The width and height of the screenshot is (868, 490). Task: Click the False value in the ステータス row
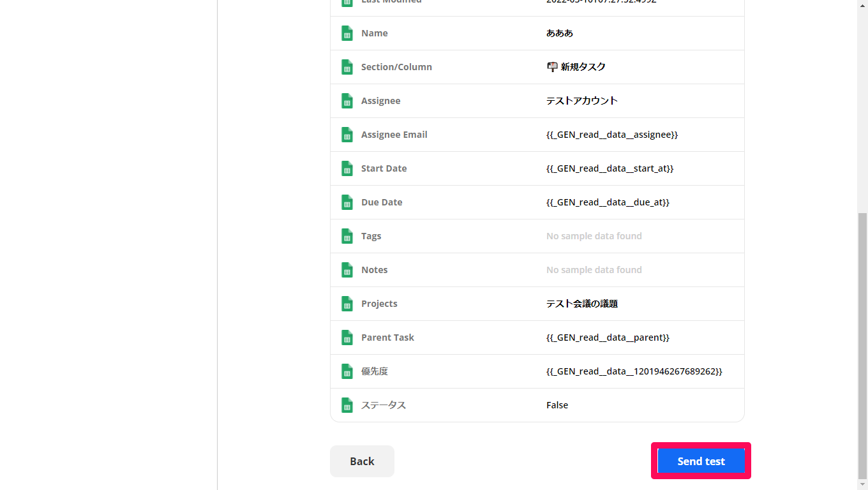pyautogui.click(x=557, y=405)
